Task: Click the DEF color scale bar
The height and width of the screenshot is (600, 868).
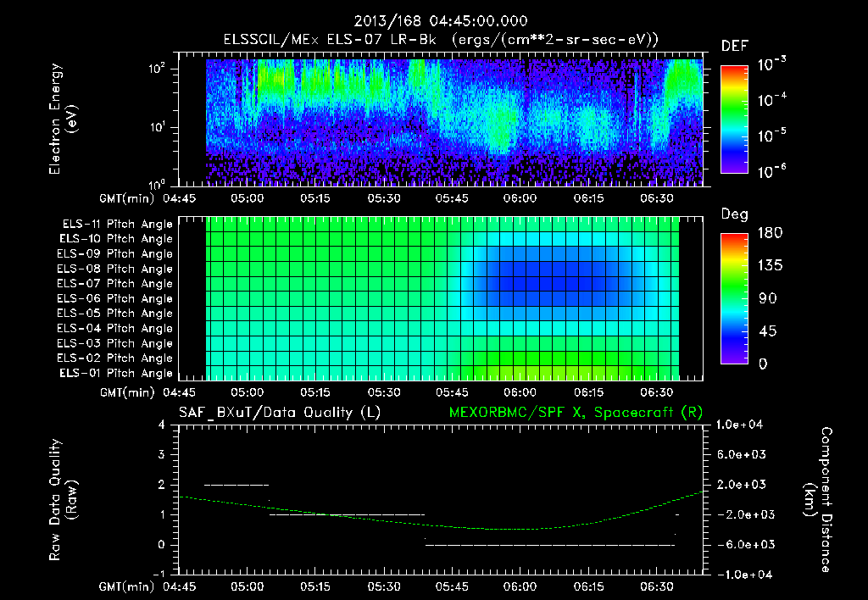Action: tap(735, 119)
